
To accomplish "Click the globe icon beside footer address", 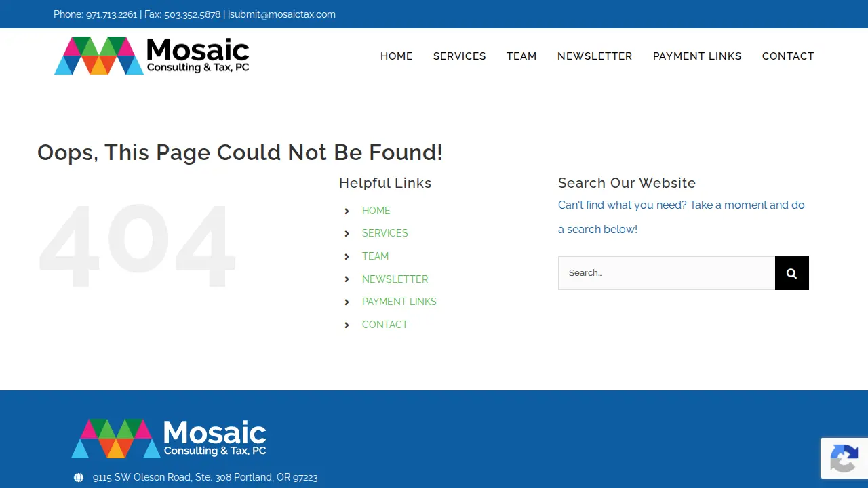I will click(x=79, y=478).
